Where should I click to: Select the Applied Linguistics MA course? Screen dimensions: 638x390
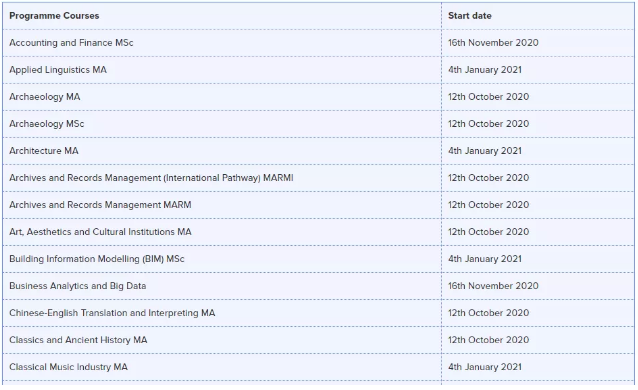pos(58,70)
